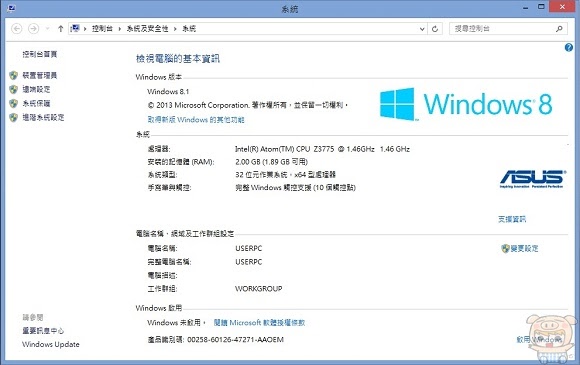Open Windows Update link
Viewport: 580px width, 365px height.
[51, 344]
